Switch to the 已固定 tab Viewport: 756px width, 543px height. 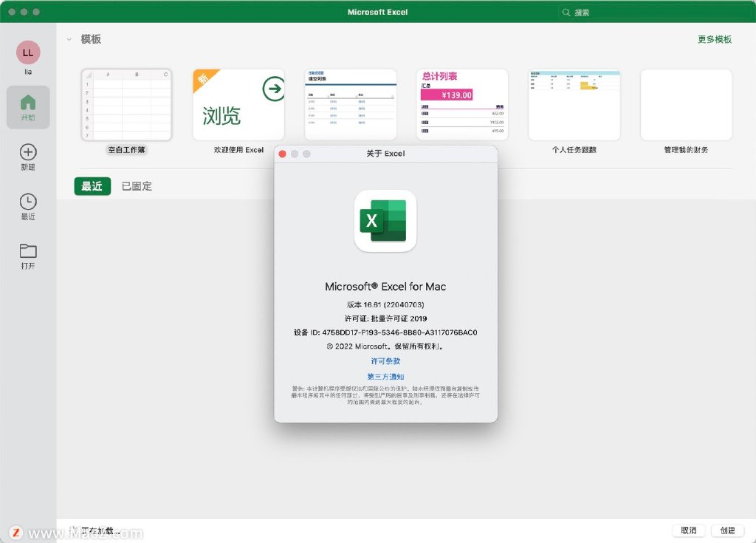click(x=137, y=186)
